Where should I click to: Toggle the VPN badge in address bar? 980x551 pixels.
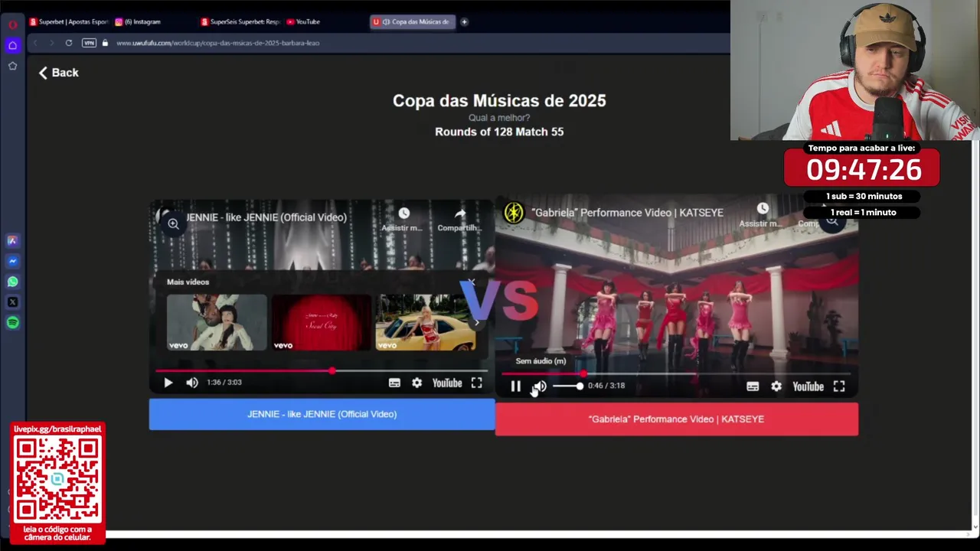[x=89, y=43]
